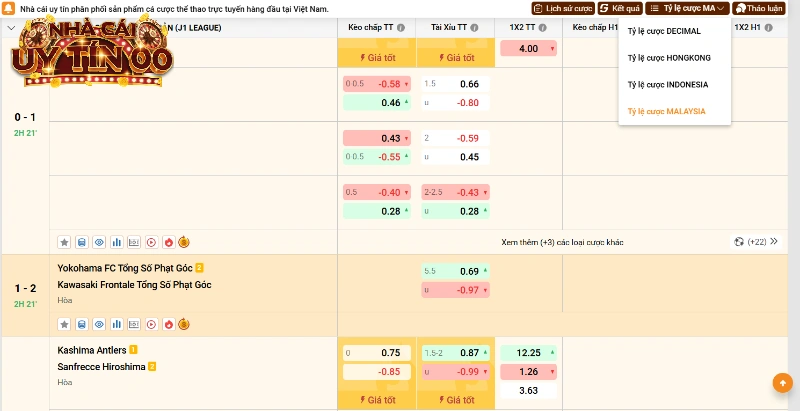
Task: Click Xem thêm (+3) các loại cược khác
Action: [x=562, y=242]
